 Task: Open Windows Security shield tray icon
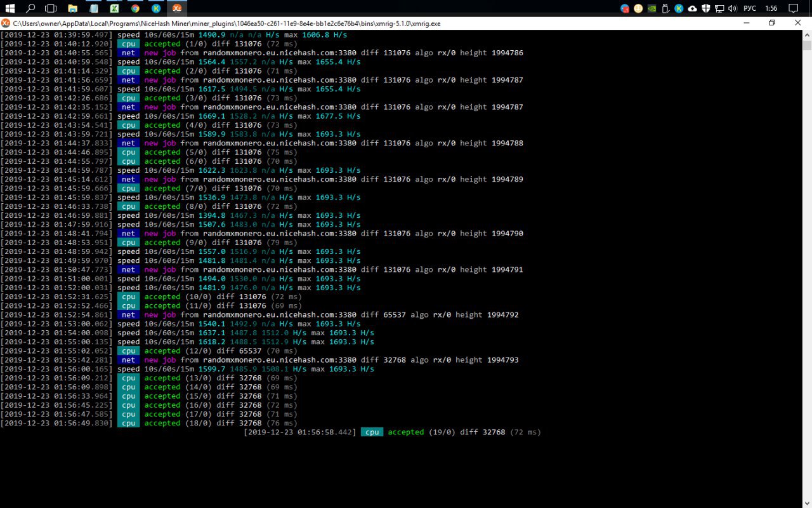tap(705, 8)
